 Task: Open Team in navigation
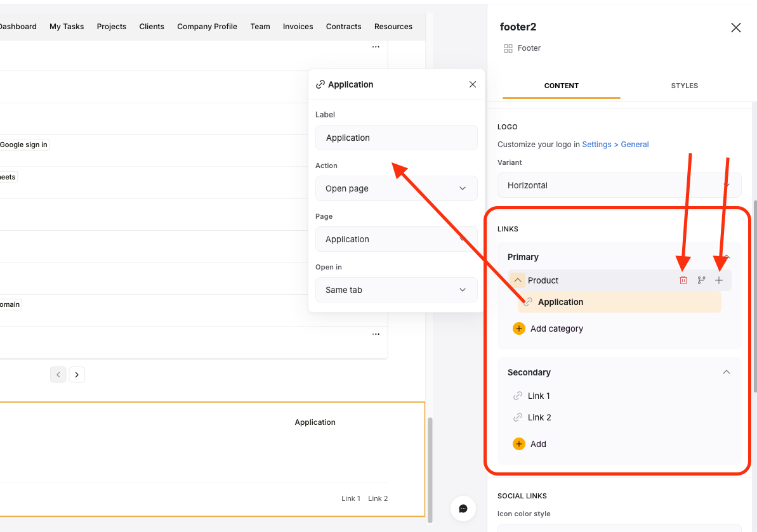260,27
